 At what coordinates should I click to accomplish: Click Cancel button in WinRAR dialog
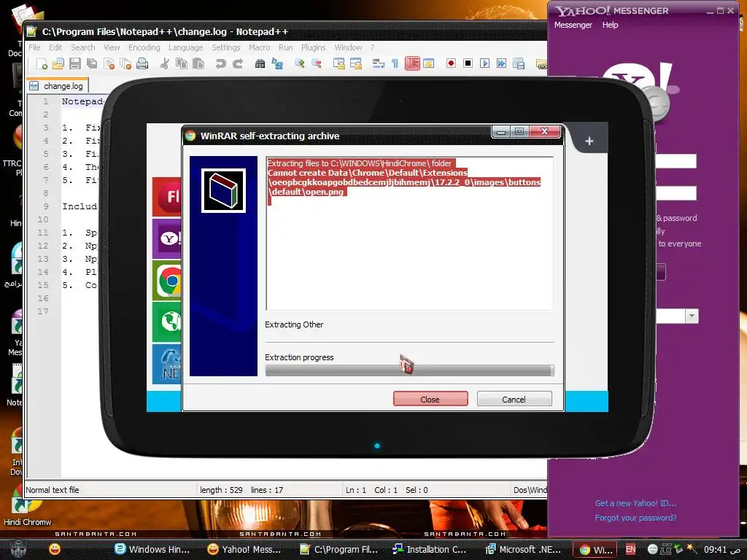(514, 399)
